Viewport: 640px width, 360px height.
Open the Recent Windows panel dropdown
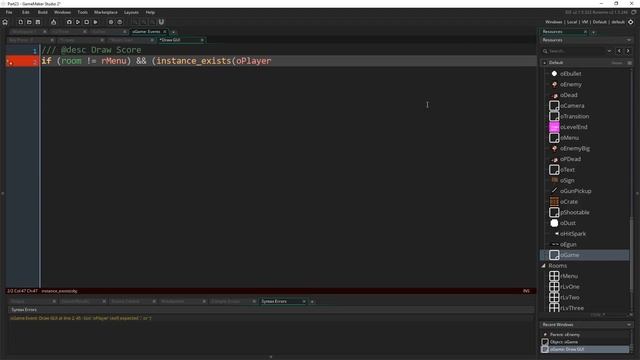point(629,325)
